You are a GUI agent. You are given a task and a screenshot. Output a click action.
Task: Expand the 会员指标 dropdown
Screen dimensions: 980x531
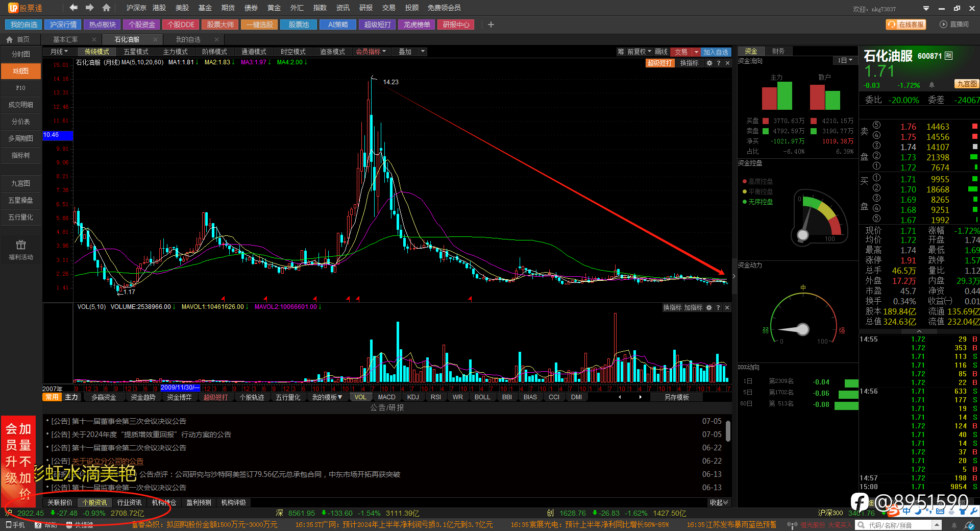pos(371,52)
